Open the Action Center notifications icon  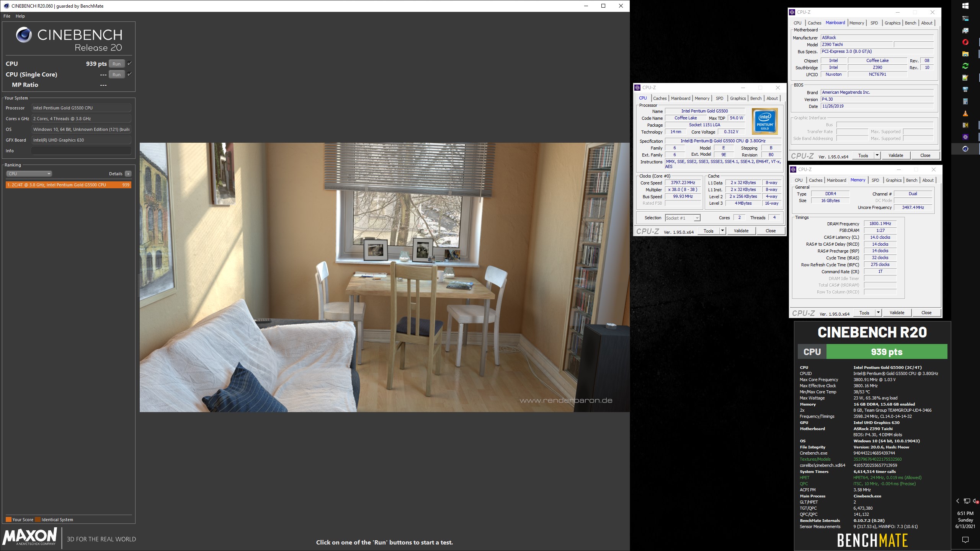click(965, 540)
